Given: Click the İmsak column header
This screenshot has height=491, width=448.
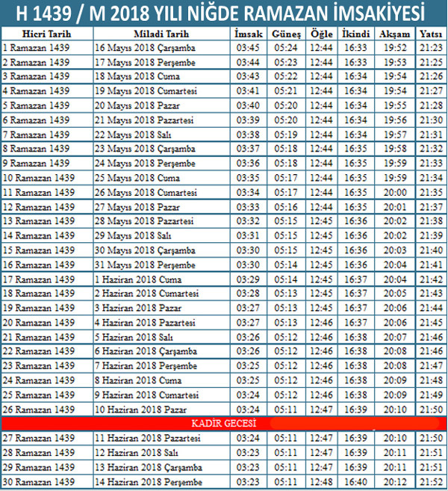Looking at the screenshot, I should [248, 34].
